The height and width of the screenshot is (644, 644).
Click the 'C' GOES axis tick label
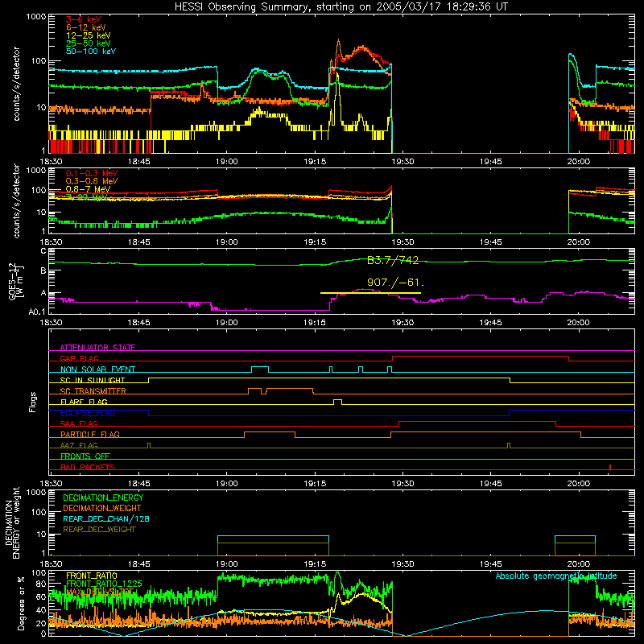(x=43, y=251)
